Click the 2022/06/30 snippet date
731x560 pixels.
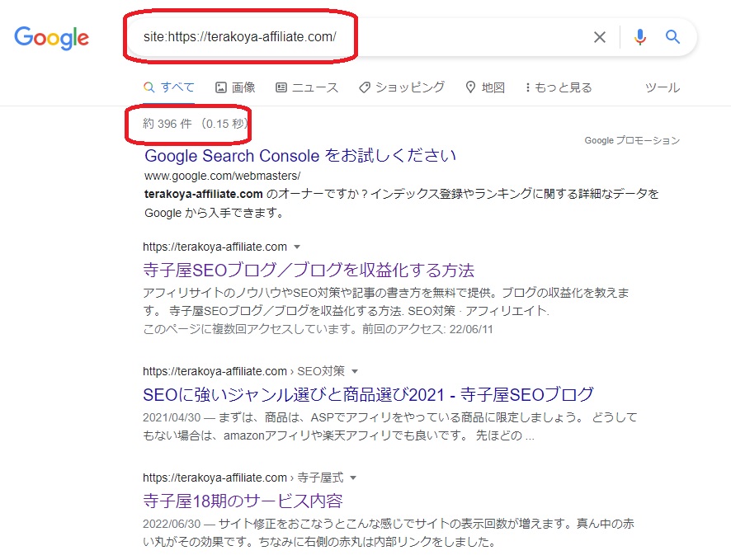coord(172,524)
